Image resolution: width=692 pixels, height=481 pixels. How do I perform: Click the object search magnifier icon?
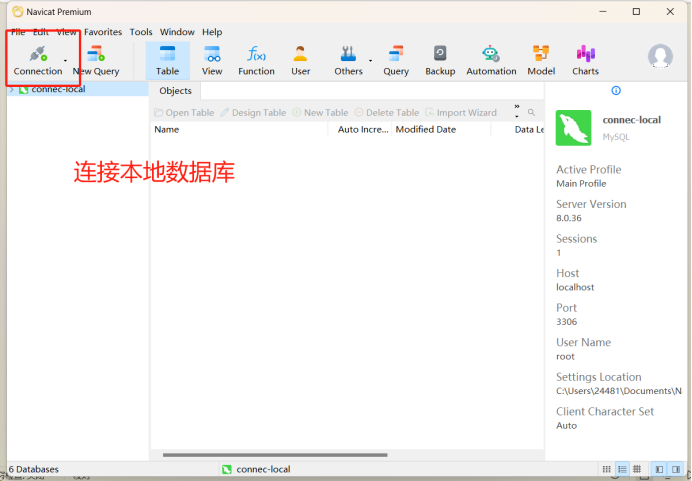tap(531, 113)
